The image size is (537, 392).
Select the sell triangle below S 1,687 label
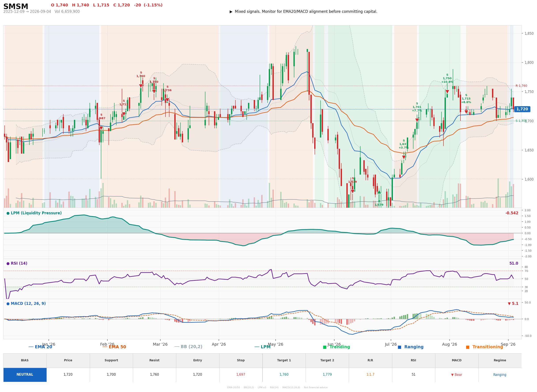(101, 128)
